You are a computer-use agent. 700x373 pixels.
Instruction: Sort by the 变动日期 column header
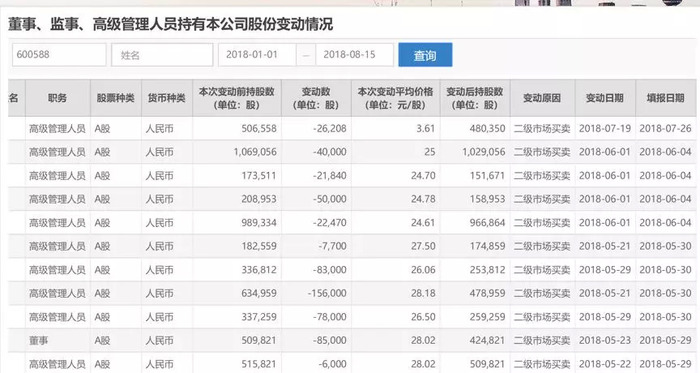(x=605, y=98)
